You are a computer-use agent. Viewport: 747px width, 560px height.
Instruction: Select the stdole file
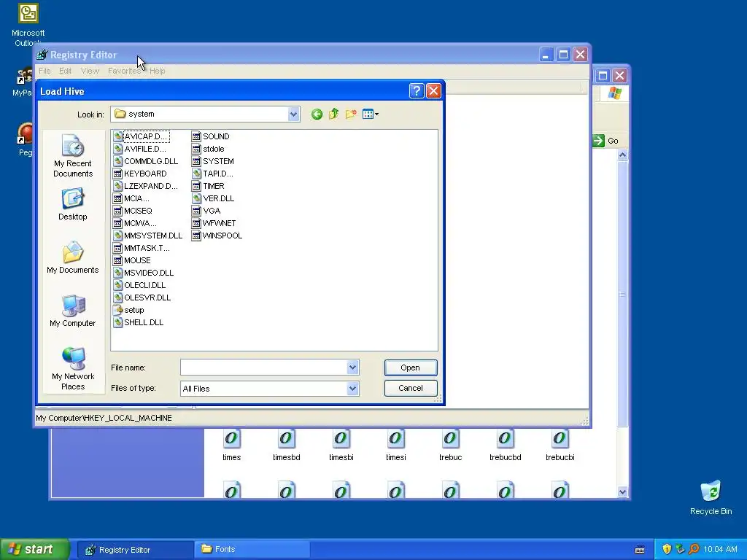[x=208, y=149]
